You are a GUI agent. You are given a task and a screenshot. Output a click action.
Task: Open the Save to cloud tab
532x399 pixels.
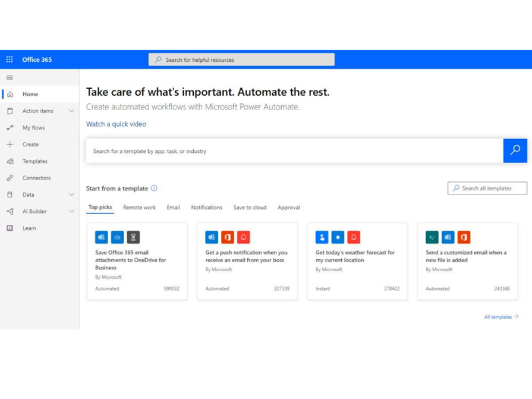pyautogui.click(x=250, y=208)
